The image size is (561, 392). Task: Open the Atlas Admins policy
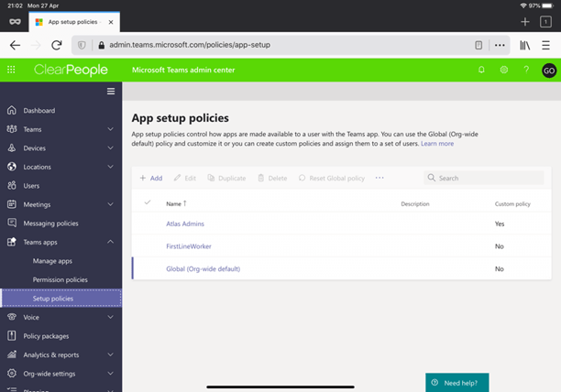[185, 223]
